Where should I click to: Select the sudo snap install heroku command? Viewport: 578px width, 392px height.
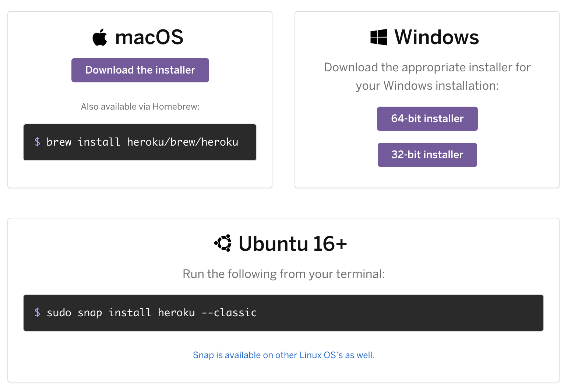click(152, 313)
